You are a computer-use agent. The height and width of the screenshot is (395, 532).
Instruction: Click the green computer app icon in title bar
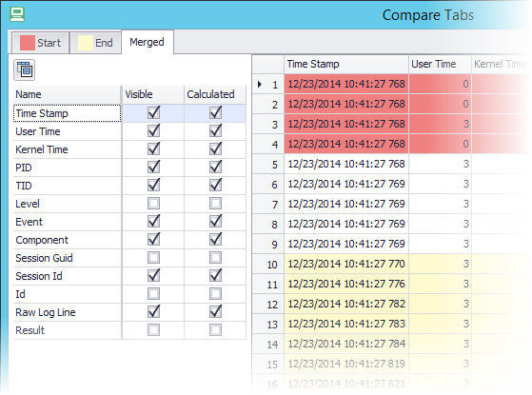click(x=17, y=14)
